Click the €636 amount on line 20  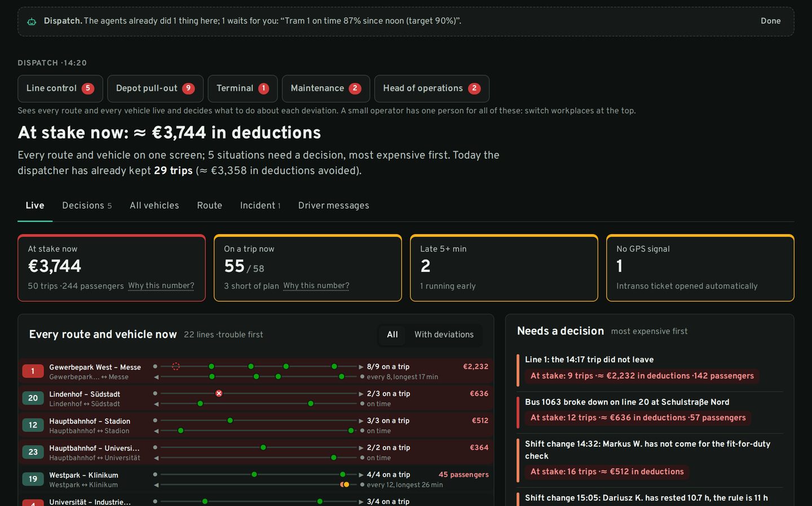pos(479,394)
